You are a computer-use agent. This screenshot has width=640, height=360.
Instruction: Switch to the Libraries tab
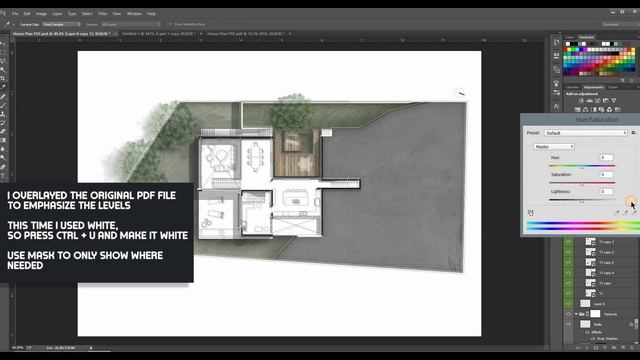point(572,87)
